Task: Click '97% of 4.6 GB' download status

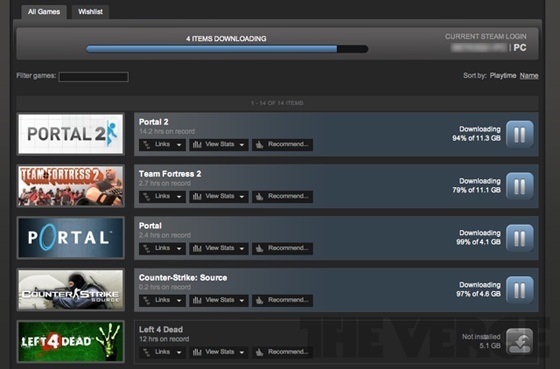Action: [x=478, y=294]
